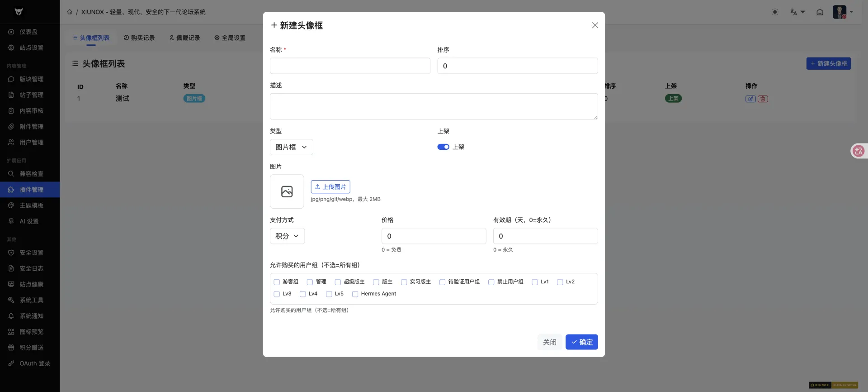Click the XIUNOX logo in sidebar top
Image resolution: width=868 pixels, height=392 pixels.
pos(19,12)
